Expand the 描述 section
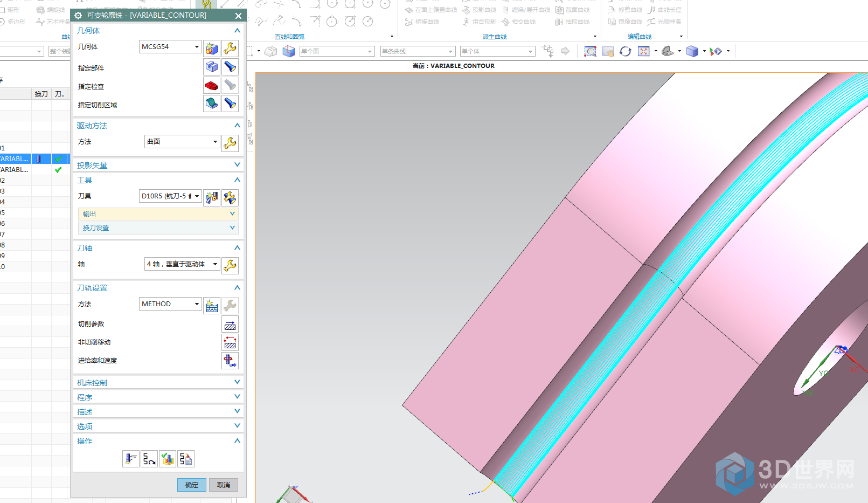 237,411
